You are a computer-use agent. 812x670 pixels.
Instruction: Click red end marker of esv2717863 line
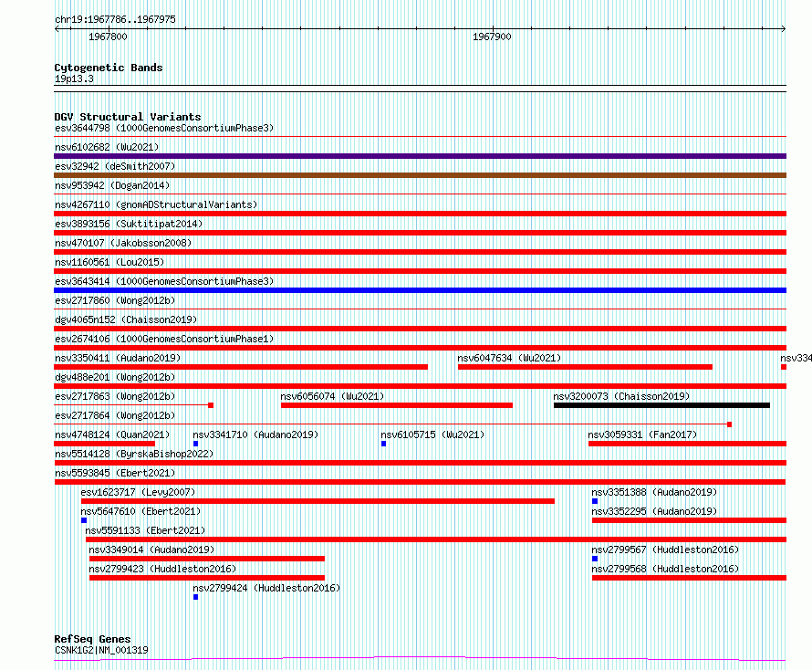pyautogui.click(x=211, y=405)
